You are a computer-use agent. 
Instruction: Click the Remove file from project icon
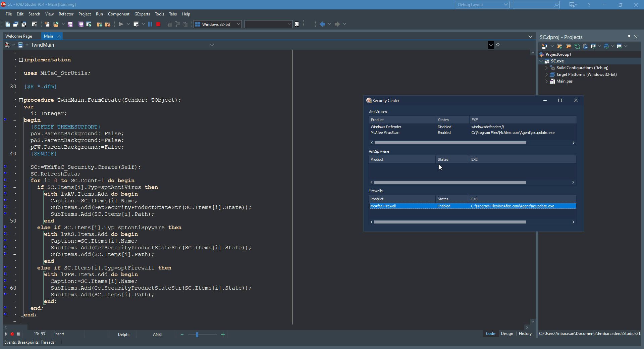tap(107, 24)
